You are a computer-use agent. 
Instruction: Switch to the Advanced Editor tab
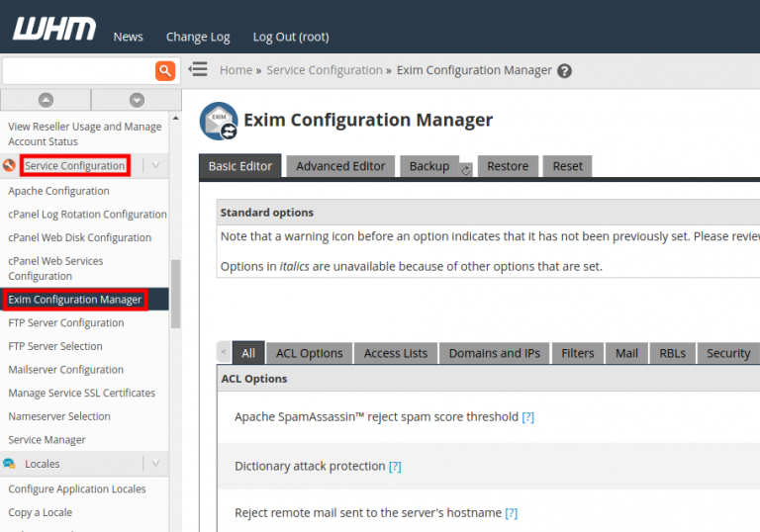(x=340, y=166)
